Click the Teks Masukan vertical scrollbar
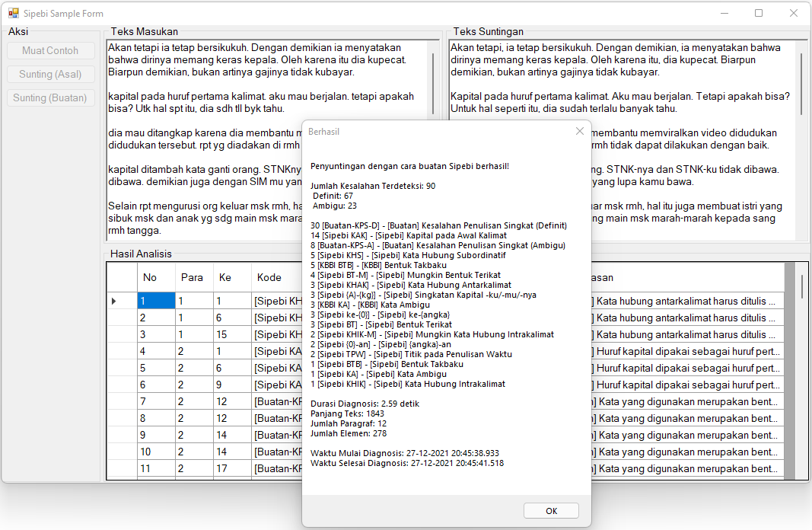The width and height of the screenshot is (812, 530). point(434,83)
